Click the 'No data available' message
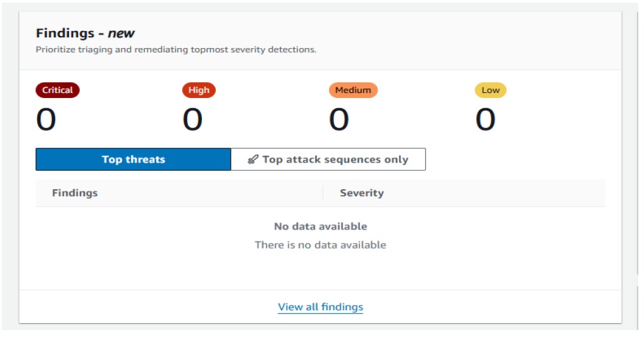 (x=320, y=226)
